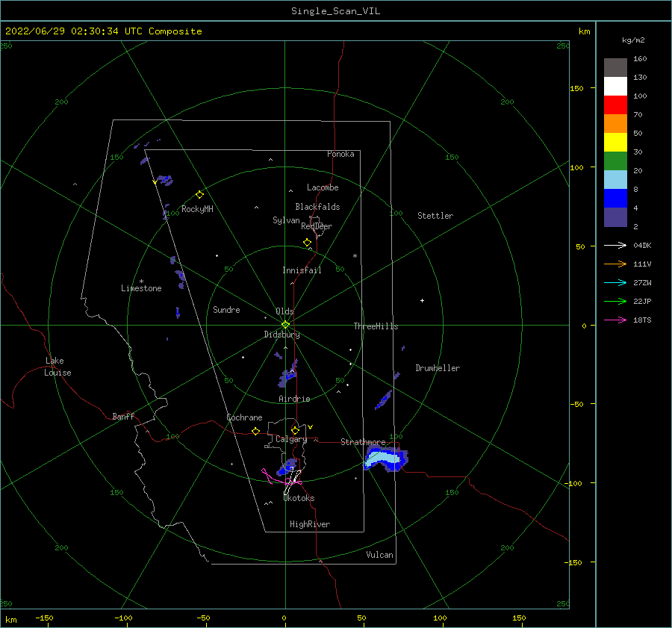The height and width of the screenshot is (628, 672).
Task: Click the Cochrane label
Action: 244,417
